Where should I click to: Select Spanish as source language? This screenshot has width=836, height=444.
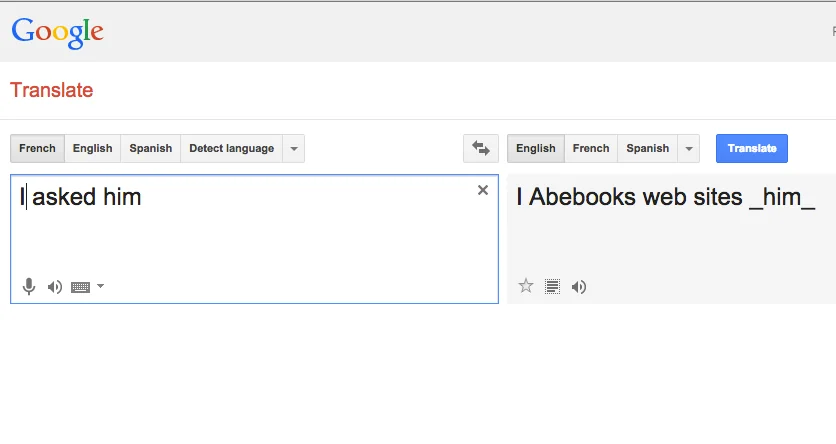tap(151, 148)
